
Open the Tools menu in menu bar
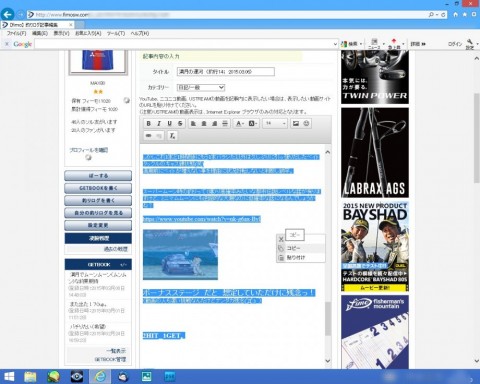[116, 33]
